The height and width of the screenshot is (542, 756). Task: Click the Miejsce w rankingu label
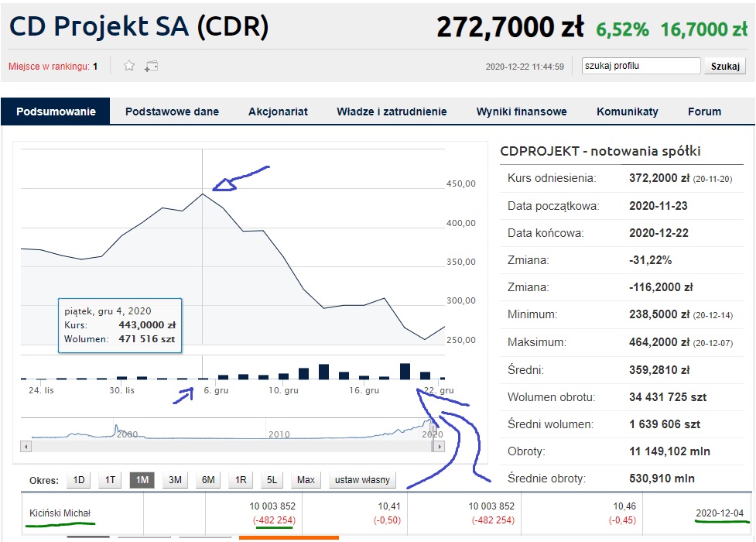49,66
